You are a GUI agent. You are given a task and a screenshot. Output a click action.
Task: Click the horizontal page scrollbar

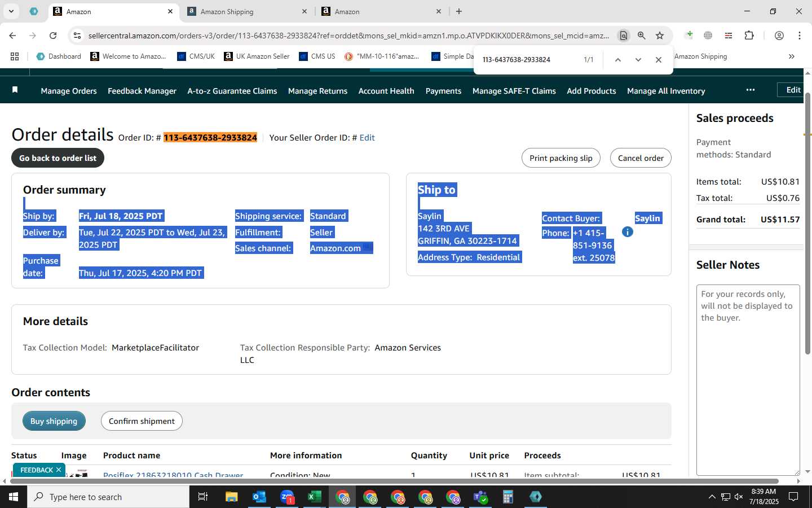[x=394, y=481]
